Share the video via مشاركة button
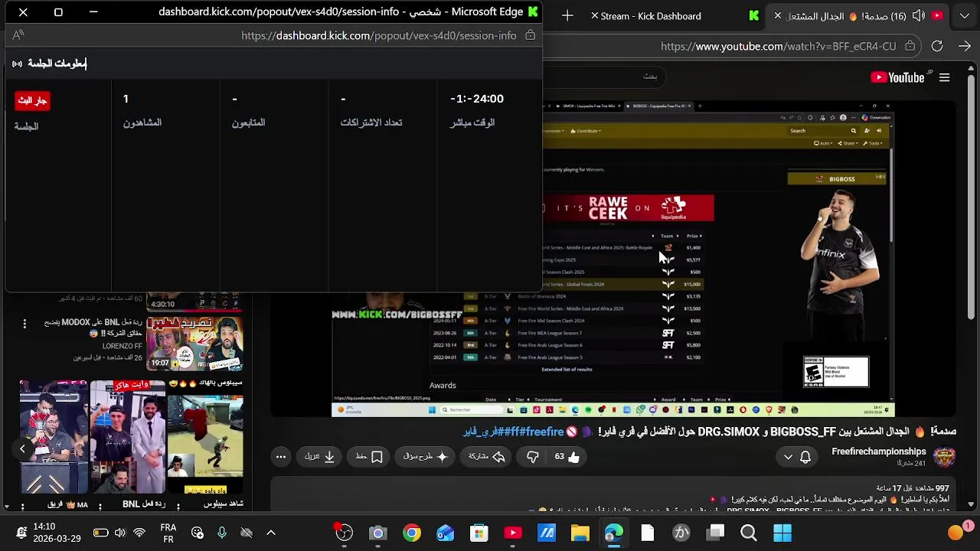The width and height of the screenshot is (980, 551). (487, 457)
